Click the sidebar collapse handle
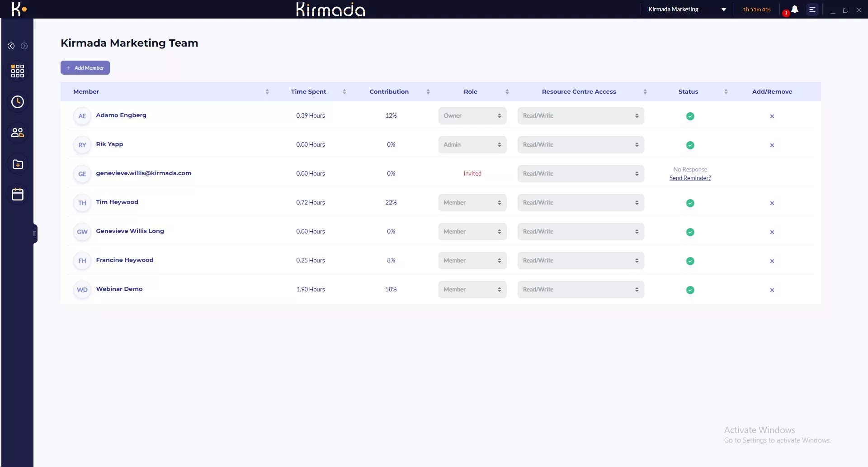Image resolution: width=868 pixels, height=467 pixels. (35, 234)
